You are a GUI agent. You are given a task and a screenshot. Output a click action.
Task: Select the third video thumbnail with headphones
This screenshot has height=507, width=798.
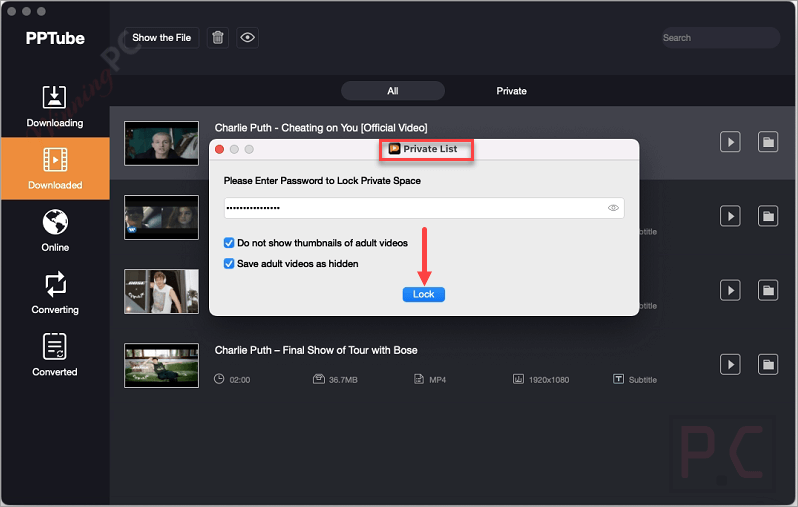(161, 291)
